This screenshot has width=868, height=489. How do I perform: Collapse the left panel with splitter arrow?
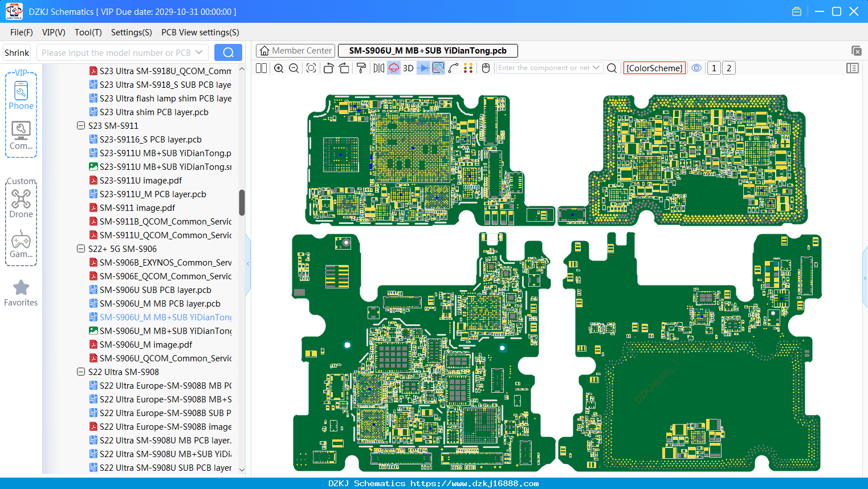tap(248, 264)
